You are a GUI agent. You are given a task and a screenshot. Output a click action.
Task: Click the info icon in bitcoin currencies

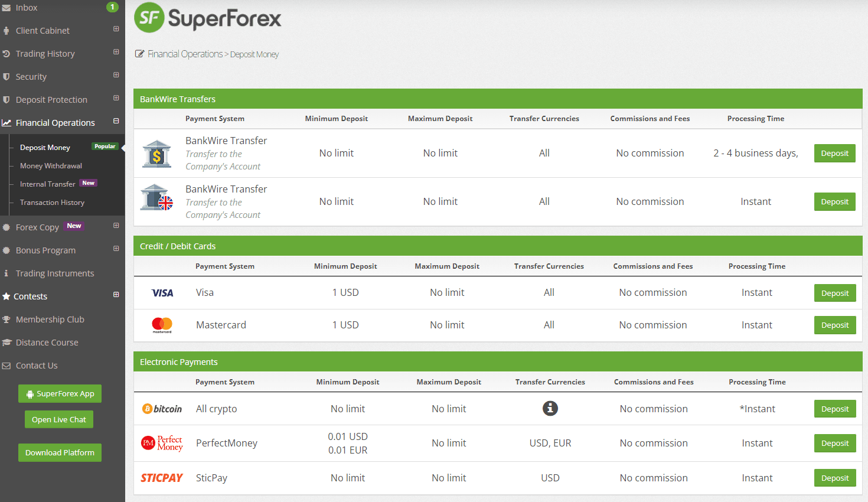click(550, 408)
